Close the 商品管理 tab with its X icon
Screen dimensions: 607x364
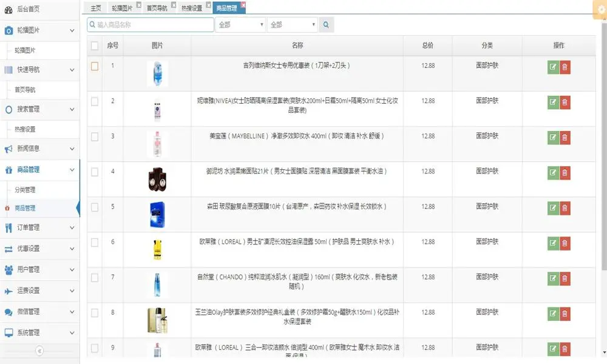coord(243,5)
